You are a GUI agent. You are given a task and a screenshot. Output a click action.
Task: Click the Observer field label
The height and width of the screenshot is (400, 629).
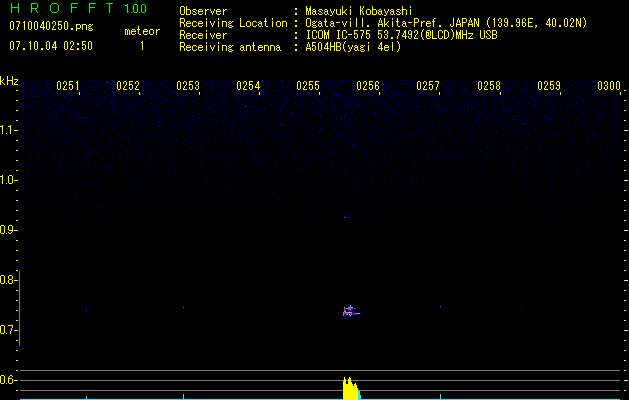(x=203, y=11)
